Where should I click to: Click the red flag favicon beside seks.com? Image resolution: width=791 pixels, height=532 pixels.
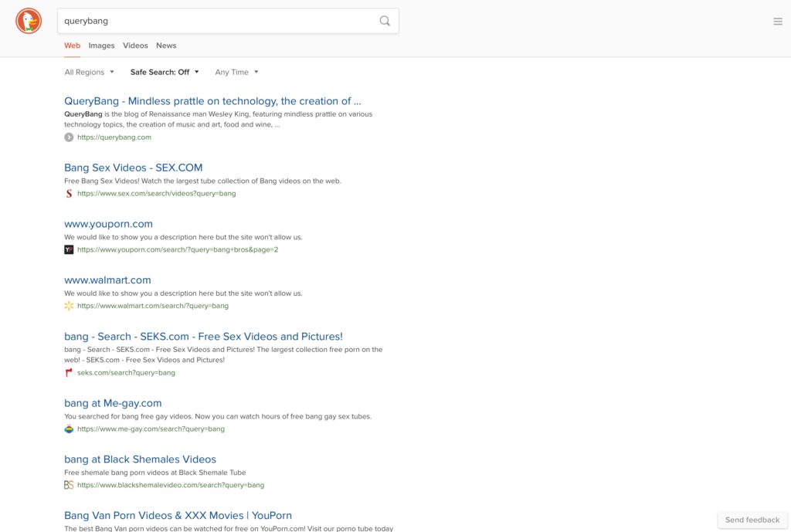pyautogui.click(x=69, y=373)
